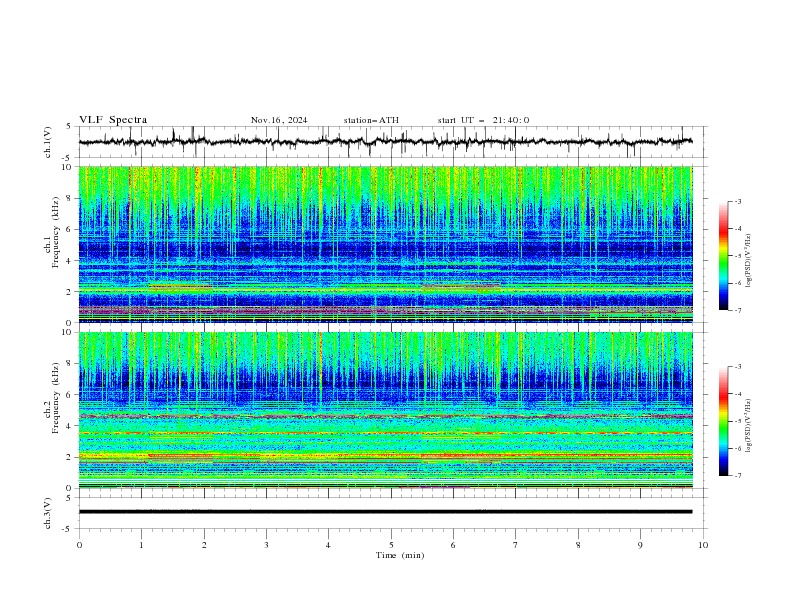This screenshot has height=612, width=792.
Task: Click the '6' minute tick label on time axis
Action: click(x=453, y=545)
